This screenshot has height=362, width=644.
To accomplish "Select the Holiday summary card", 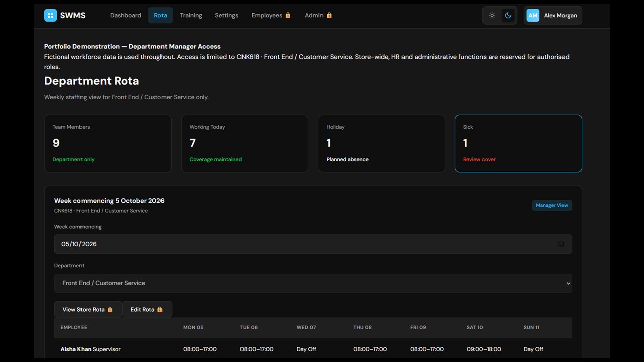I will pyautogui.click(x=381, y=143).
